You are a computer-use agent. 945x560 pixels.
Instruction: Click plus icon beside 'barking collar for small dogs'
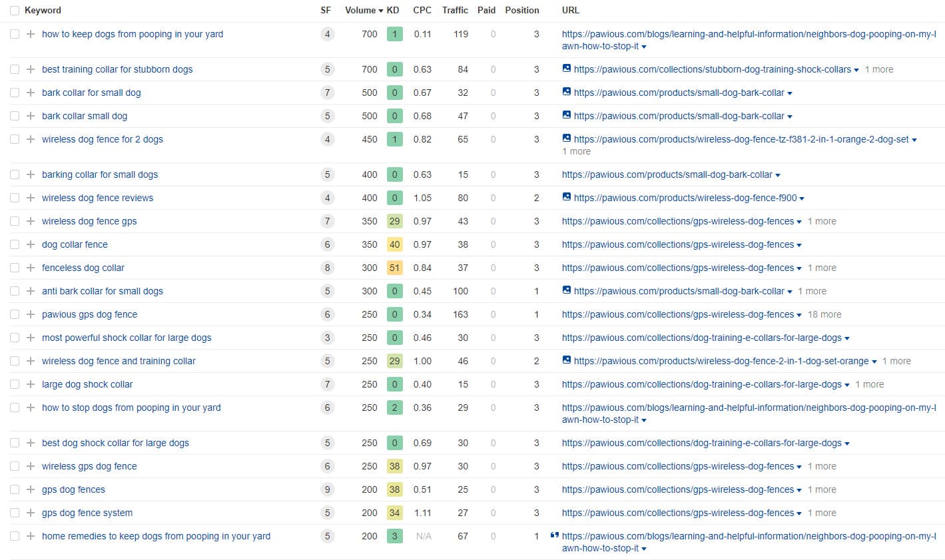tap(31, 174)
